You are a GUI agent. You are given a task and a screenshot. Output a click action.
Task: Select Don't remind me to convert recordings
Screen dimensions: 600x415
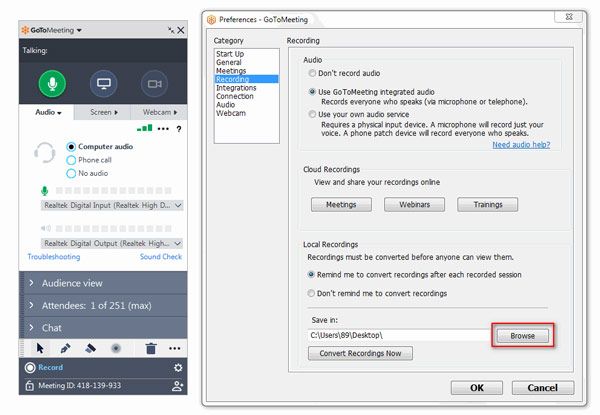[313, 293]
